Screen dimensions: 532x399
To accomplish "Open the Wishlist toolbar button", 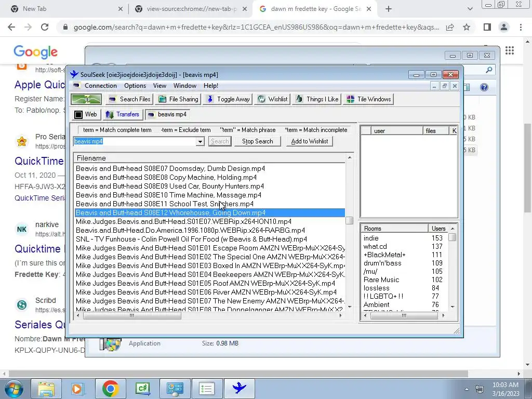I will click(272, 99).
